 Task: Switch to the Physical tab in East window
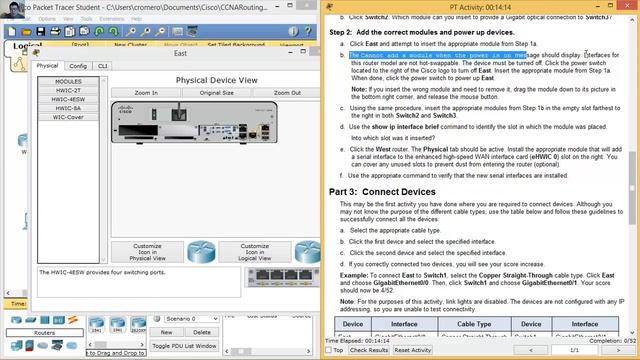point(47,66)
